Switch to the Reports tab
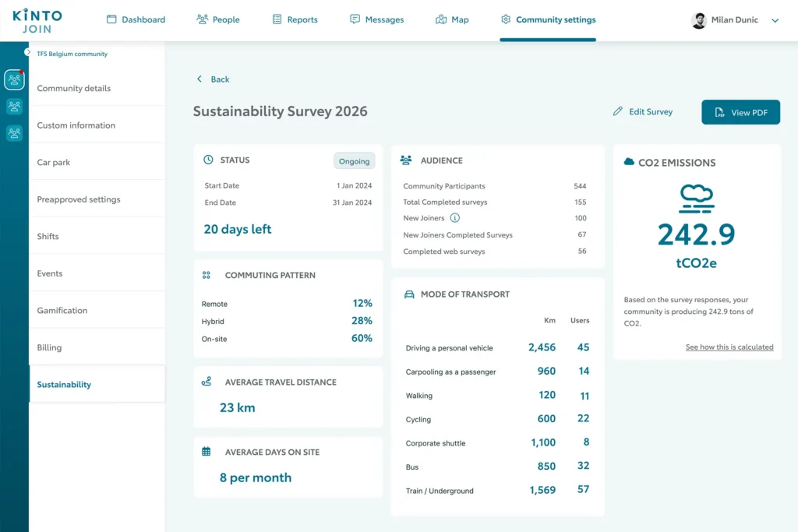 [295, 19]
